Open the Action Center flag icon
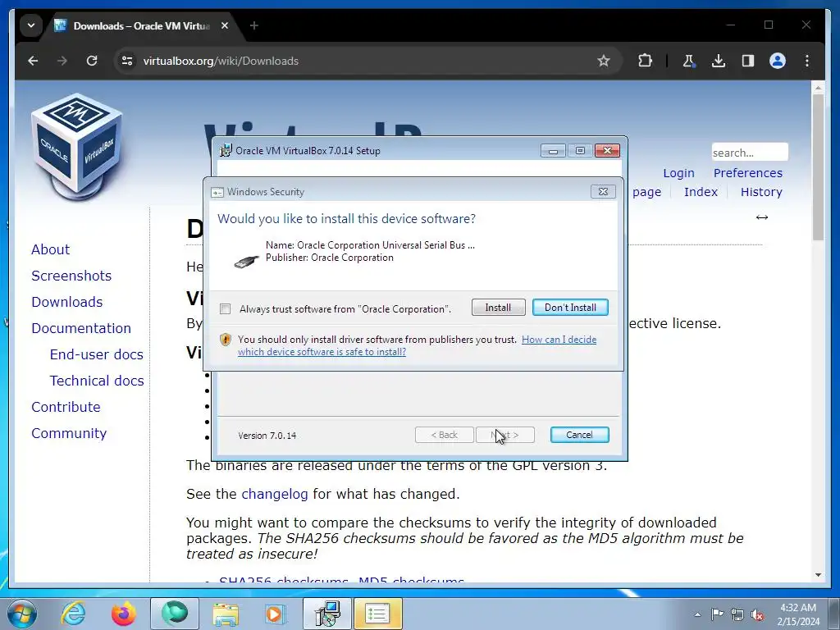Screen dimensions: 840x630 tap(717, 614)
